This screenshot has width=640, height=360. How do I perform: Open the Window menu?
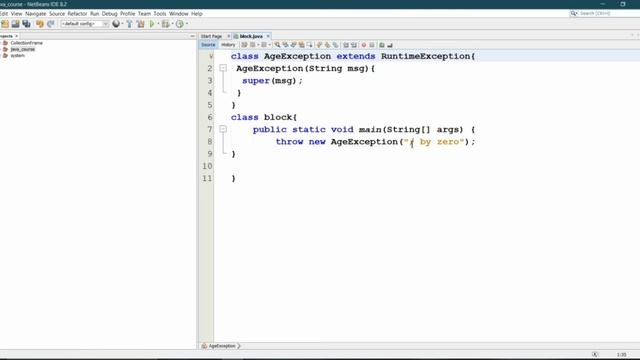point(178,13)
